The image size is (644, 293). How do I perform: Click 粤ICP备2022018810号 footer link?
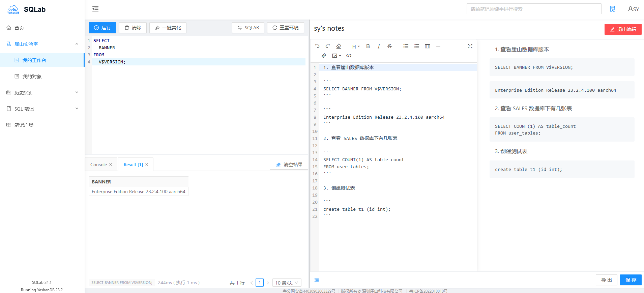[x=428, y=291]
